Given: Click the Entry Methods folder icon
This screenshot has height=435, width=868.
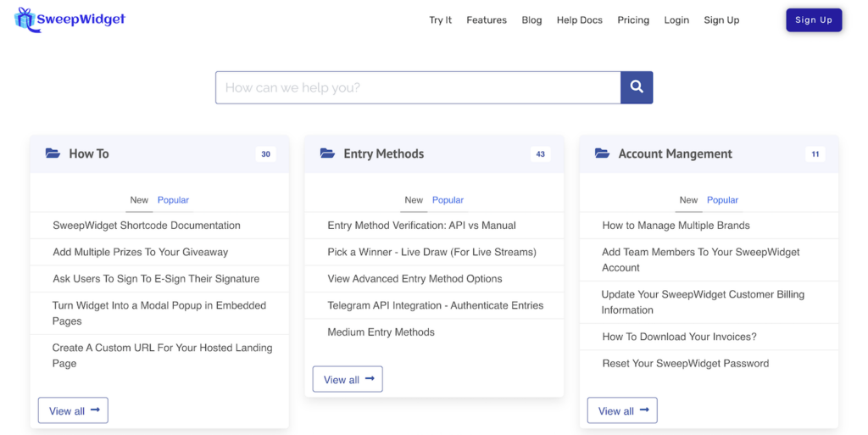Looking at the screenshot, I should (x=327, y=153).
